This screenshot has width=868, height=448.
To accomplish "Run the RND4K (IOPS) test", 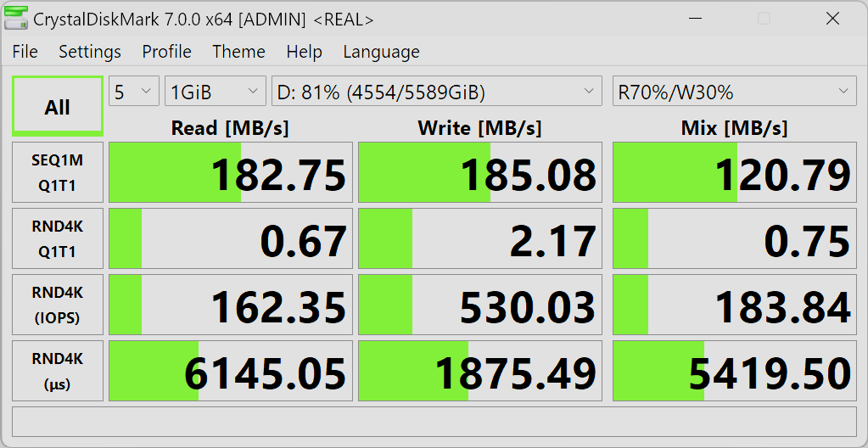I will [58, 305].
